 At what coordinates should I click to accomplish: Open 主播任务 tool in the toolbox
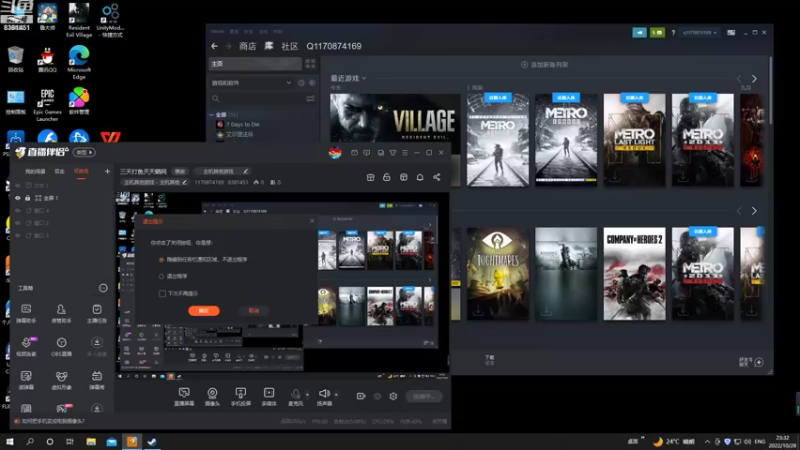(96, 313)
